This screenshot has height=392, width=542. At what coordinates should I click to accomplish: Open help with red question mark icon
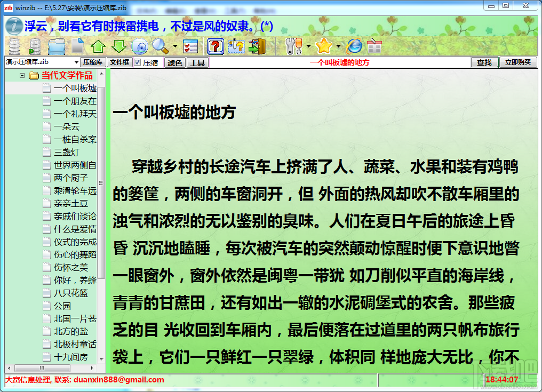(216, 46)
